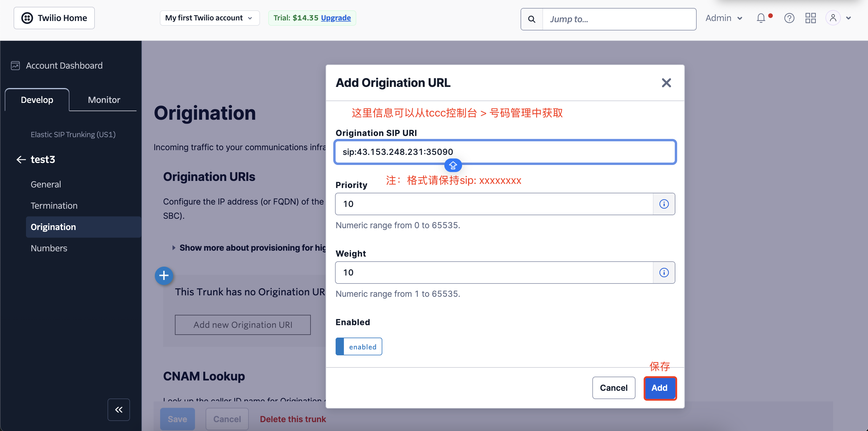Click the Origination SIP URI field
868x431 pixels.
[505, 152]
